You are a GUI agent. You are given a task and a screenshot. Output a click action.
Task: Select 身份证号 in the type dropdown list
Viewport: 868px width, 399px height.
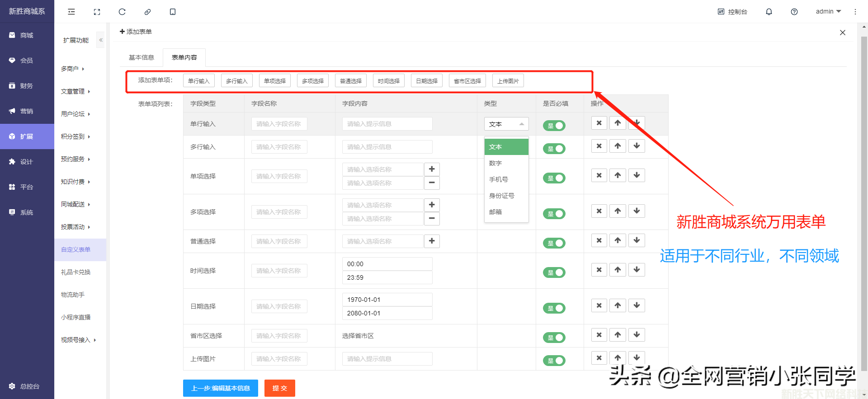point(506,196)
